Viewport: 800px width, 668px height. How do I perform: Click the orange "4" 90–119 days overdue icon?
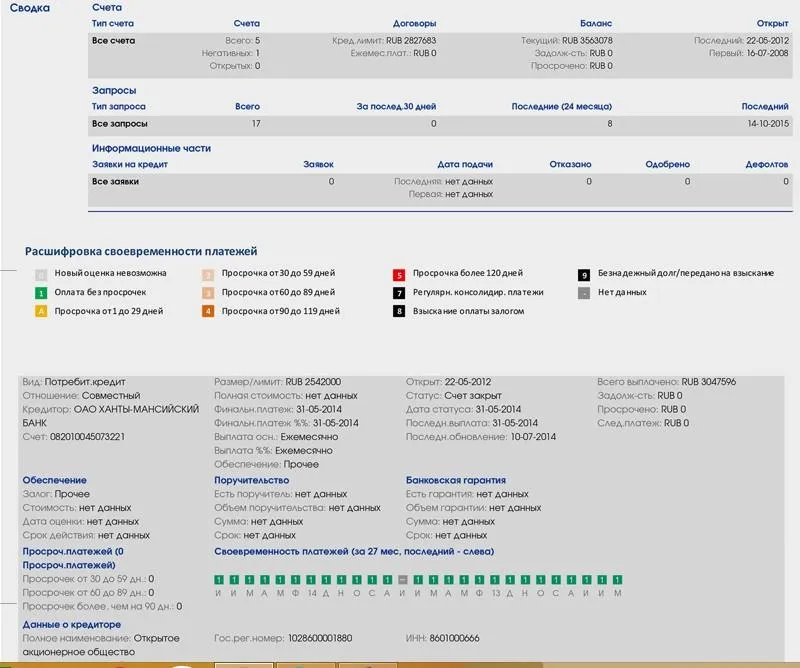point(208,311)
